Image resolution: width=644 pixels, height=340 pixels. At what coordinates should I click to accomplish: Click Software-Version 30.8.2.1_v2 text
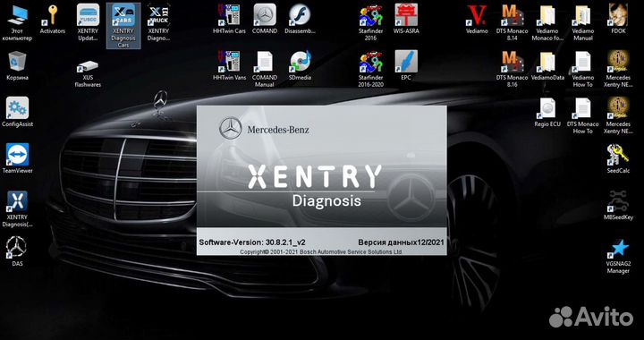tap(251, 242)
